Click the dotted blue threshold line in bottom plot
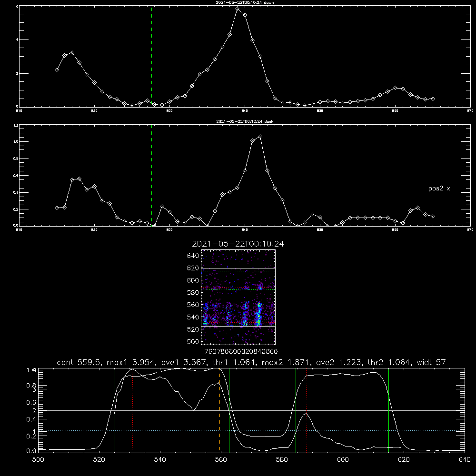 click(251, 430)
